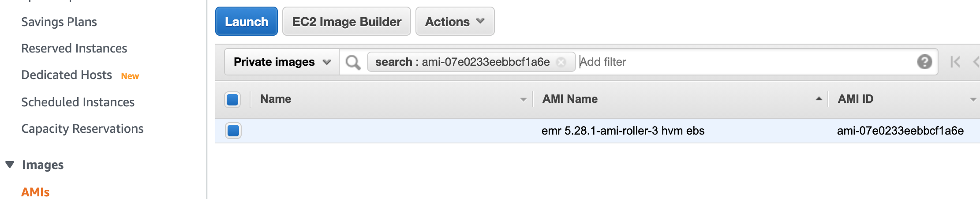Launch the selected AMI
Image resolution: width=980 pixels, height=199 pixels.
click(247, 22)
